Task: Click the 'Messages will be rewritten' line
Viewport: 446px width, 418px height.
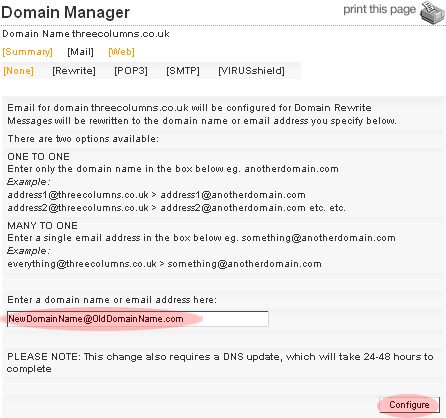Action: pos(202,121)
